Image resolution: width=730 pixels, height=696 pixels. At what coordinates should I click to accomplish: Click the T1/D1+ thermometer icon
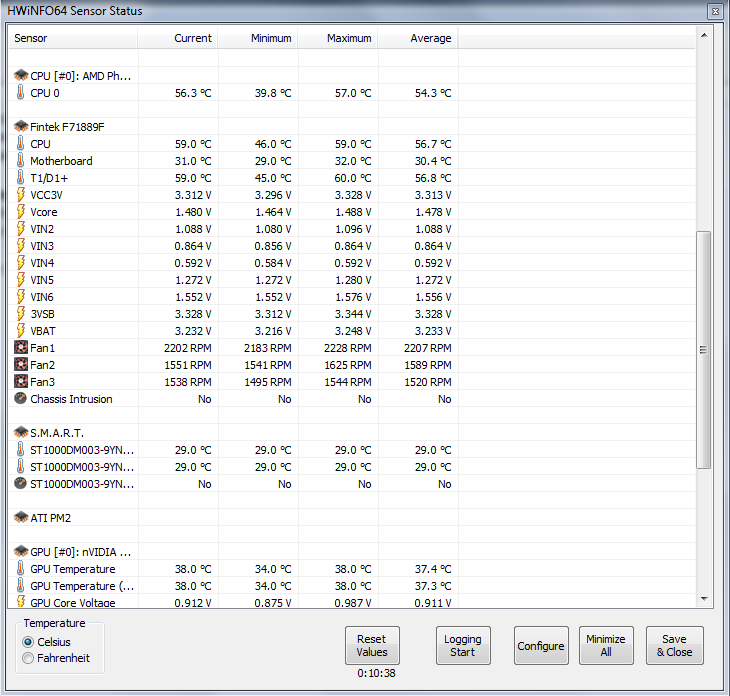click(x=20, y=177)
